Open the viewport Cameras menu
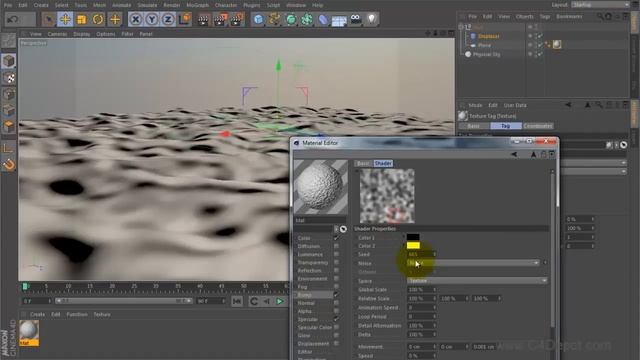Screen dimensions: 640x360 [x=57, y=34]
